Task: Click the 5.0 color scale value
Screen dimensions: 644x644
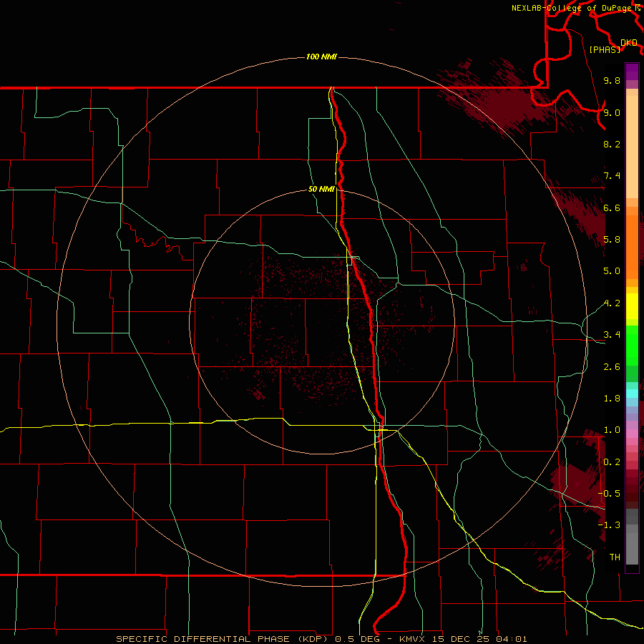Action: point(612,271)
